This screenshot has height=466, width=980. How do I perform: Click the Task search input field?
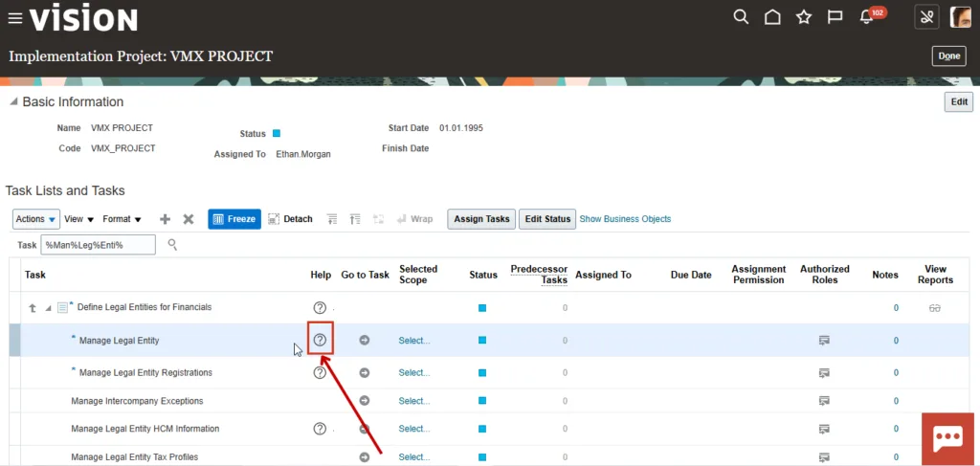tap(99, 245)
